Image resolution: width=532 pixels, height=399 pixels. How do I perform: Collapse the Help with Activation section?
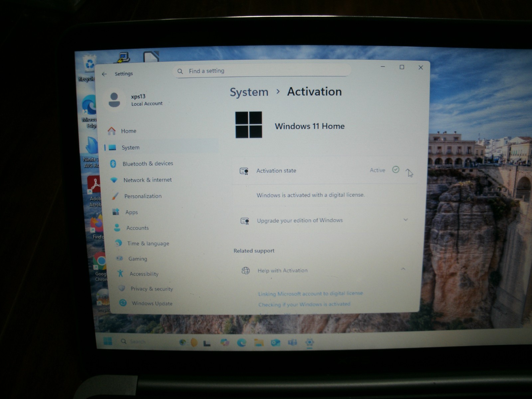(403, 269)
